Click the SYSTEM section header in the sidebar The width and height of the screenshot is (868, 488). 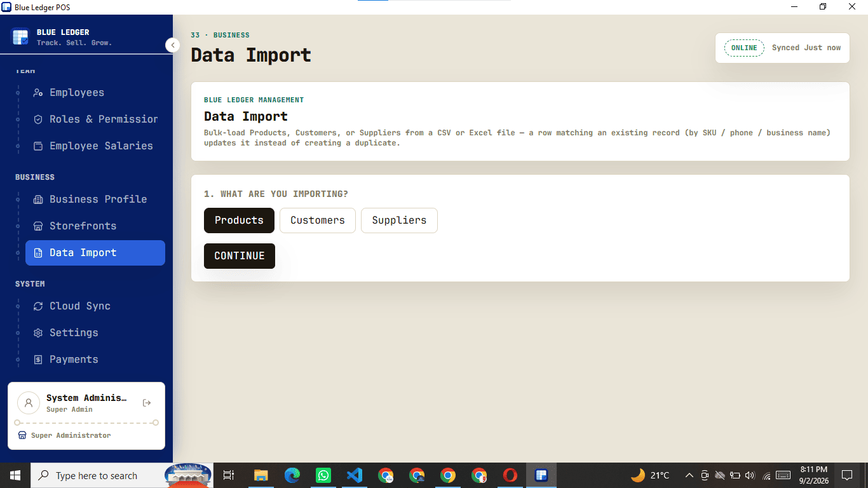[x=30, y=284]
